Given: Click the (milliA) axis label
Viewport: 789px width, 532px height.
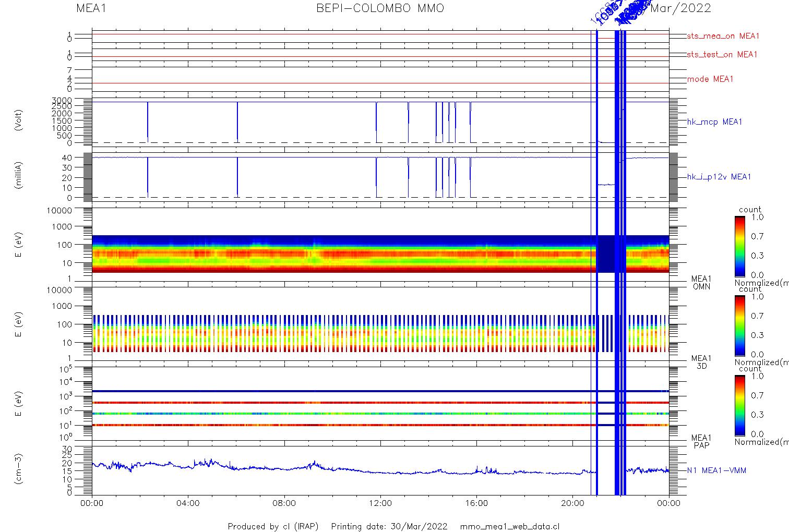Looking at the screenshot, I should click(x=19, y=175).
